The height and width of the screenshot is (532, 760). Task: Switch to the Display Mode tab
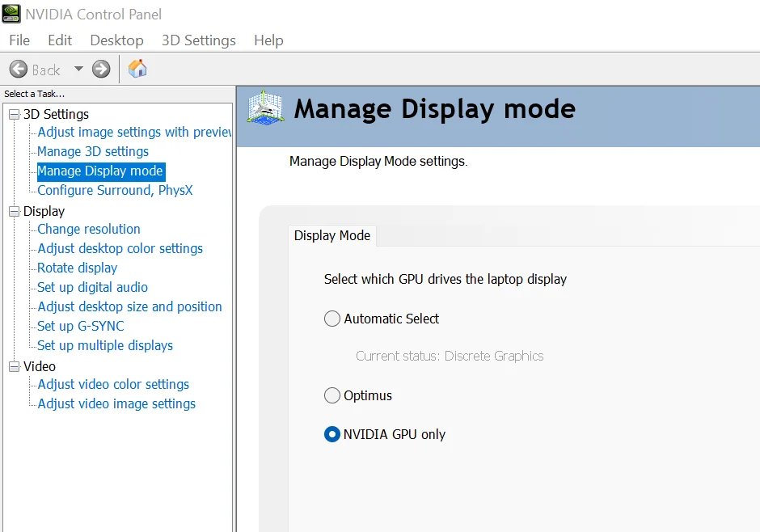[332, 235]
